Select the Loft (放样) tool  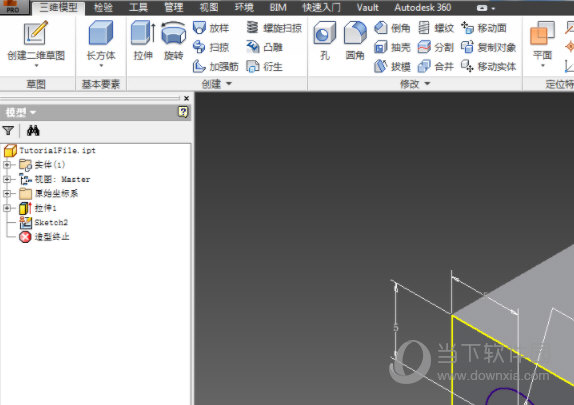(x=211, y=28)
